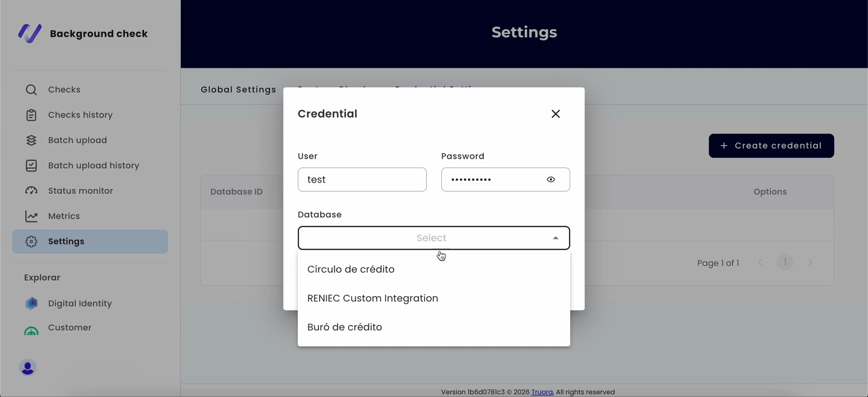Click the Truora logo in the sidebar
Image resolution: width=868 pixels, height=397 pixels.
pyautogui.click(x=30, y=33)
